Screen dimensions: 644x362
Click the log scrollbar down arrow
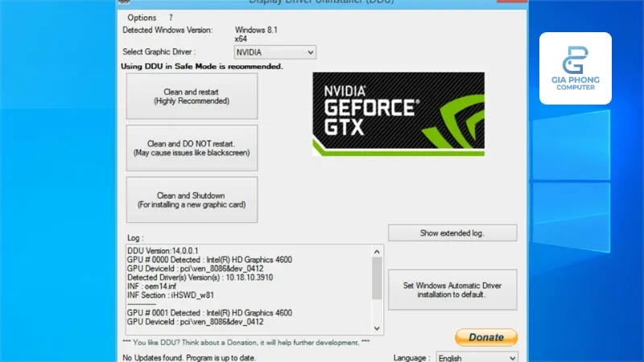(x=377, y=328)
